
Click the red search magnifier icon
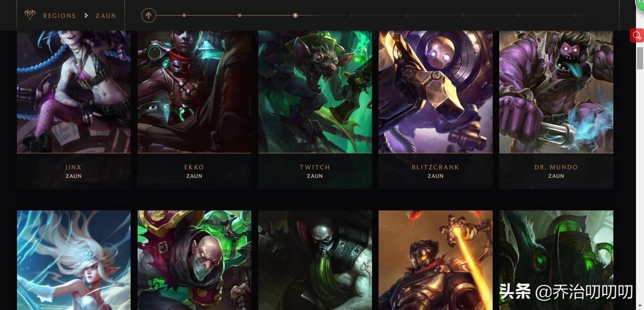click(637, 35)
